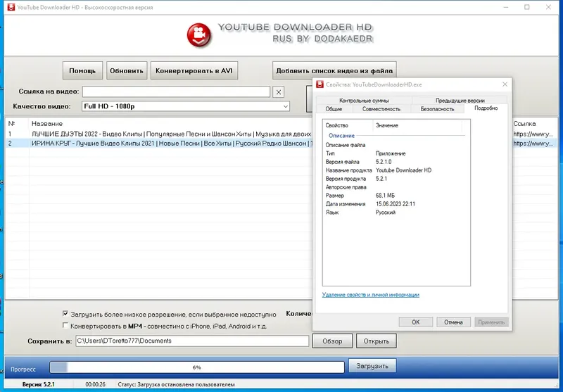Click the Properties dialog title icon
Screen dimensions: 563x392
[320, 84]
